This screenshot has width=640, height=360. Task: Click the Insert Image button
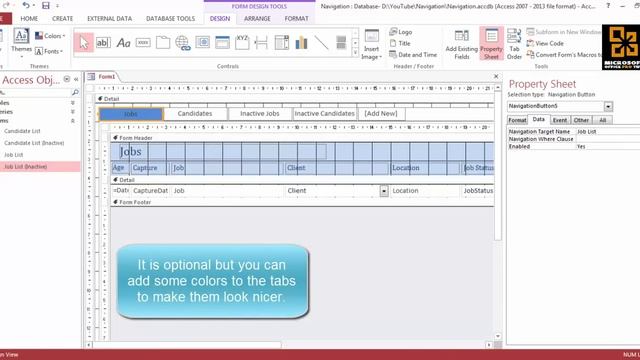[371, 45]
